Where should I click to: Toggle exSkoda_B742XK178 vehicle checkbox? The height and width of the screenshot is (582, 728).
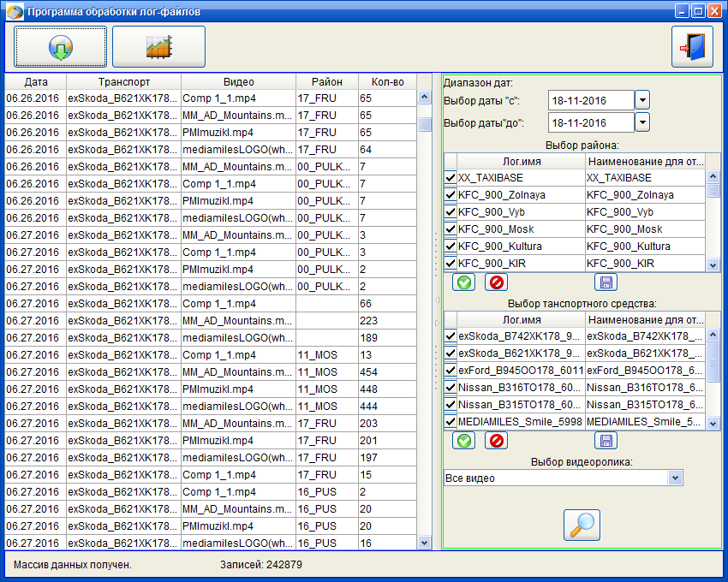tap(450, 336)
